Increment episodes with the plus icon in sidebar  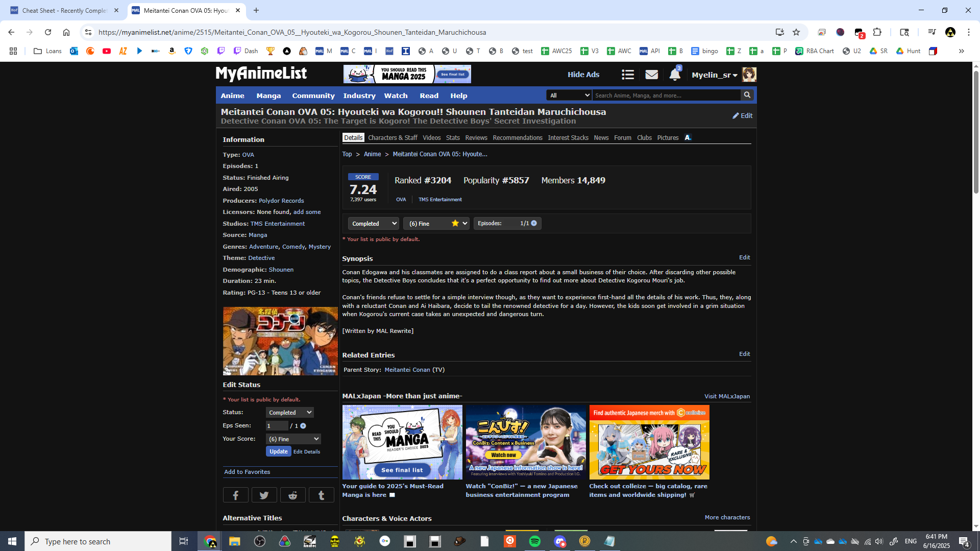[303, 426]
